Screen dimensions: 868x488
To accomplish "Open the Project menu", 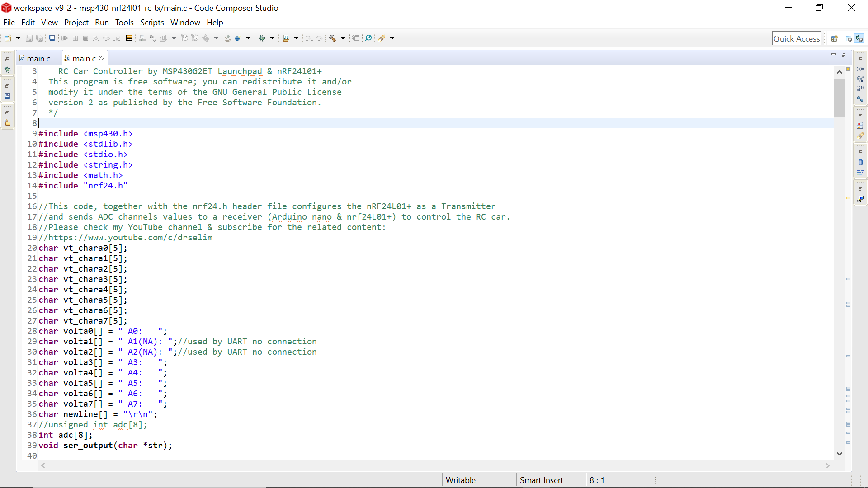I will click(x=75, y=22).
